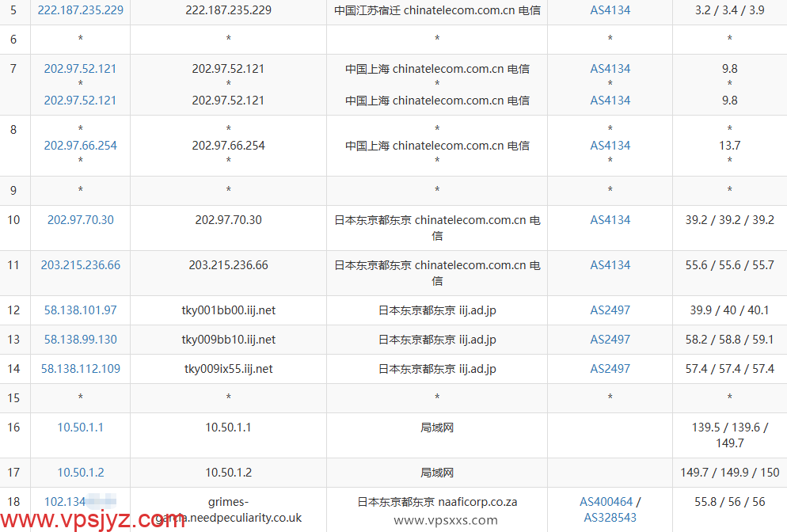Select IP 58.138.99.130 at hop 13
The width and height of the screenshot is (787, 532).
tap(80, 340)
